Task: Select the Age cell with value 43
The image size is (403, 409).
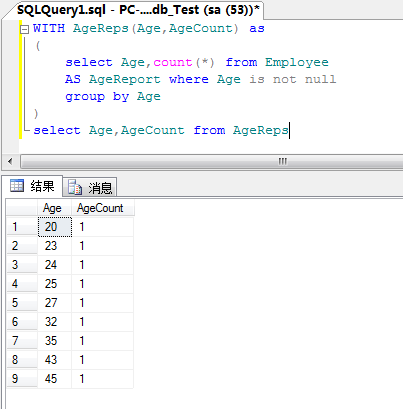Action: (55, 360)
